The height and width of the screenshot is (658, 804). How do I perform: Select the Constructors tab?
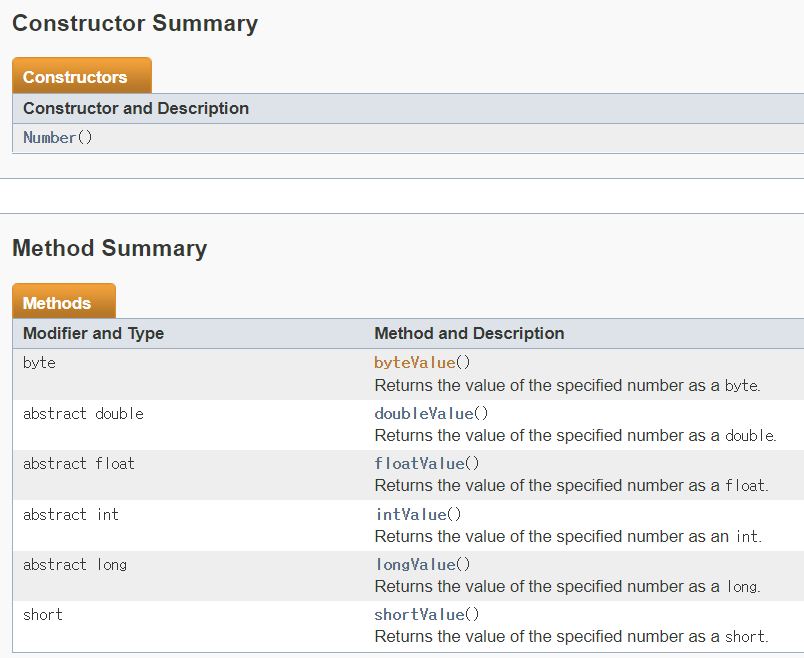click(x=82, y=76)
